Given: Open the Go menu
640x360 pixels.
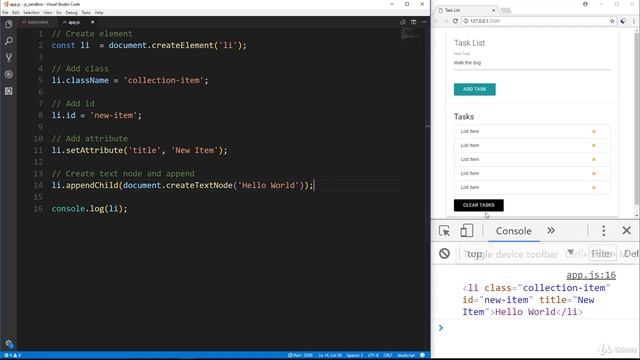Looking at the screenshot, I should [59, 13].
